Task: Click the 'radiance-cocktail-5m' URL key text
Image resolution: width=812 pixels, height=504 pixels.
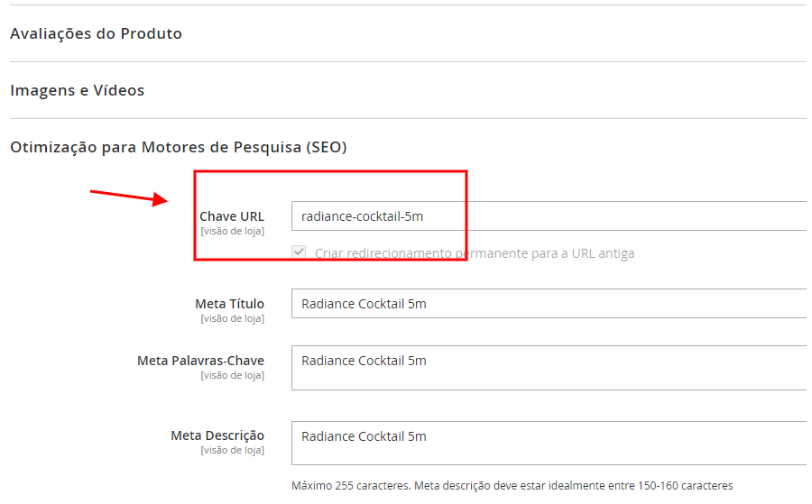Action: coord(362,216)
